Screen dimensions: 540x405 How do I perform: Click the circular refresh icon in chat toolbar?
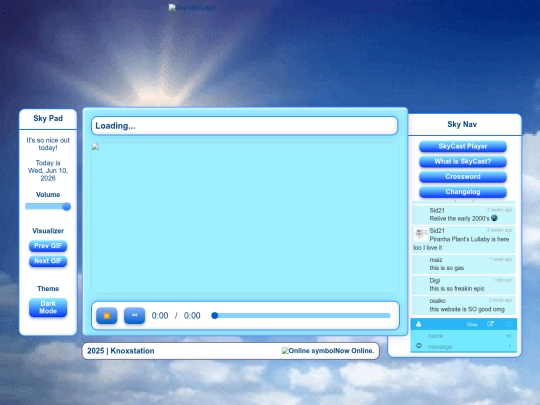tap(509, 324)
